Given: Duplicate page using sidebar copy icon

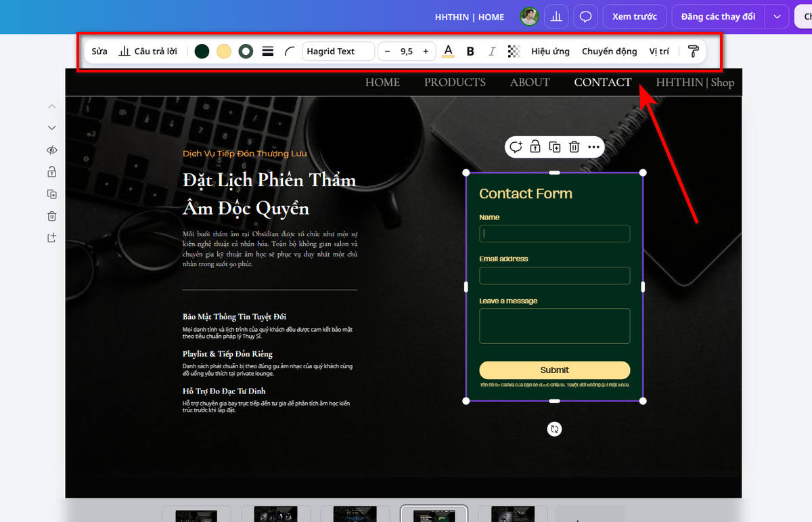Looking at the screenshot, I should point(52,194).
